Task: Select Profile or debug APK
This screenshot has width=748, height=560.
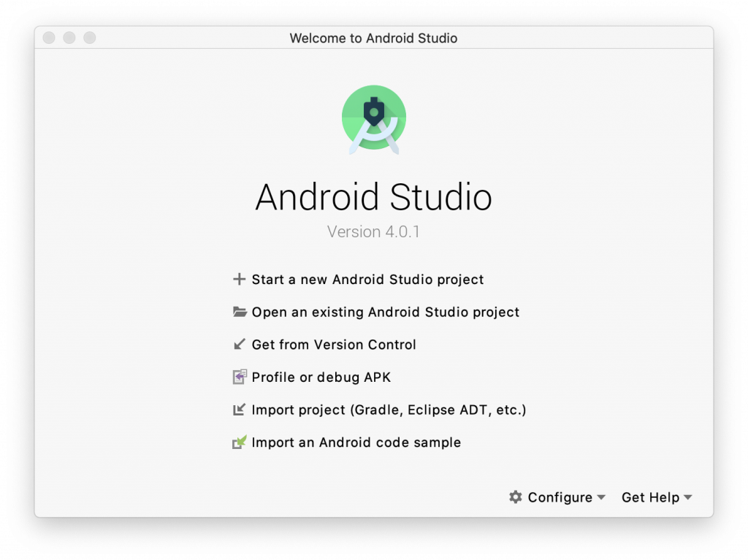Action: (x=321, y=377)
